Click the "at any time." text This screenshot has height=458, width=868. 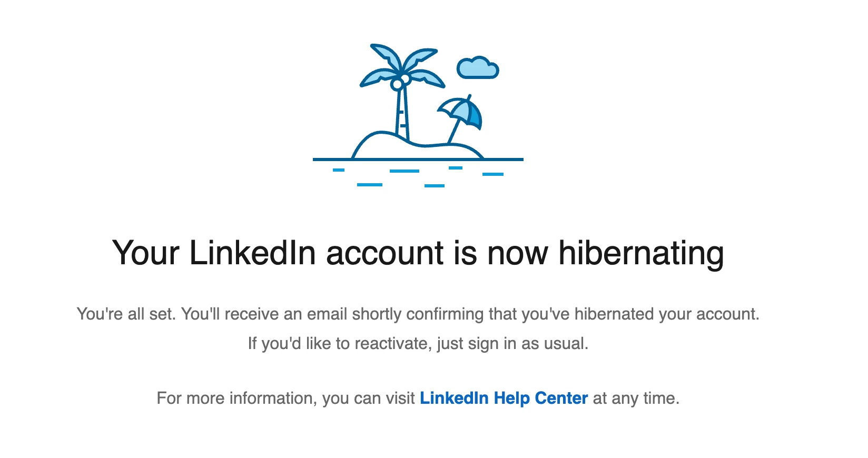pos(636,399)
